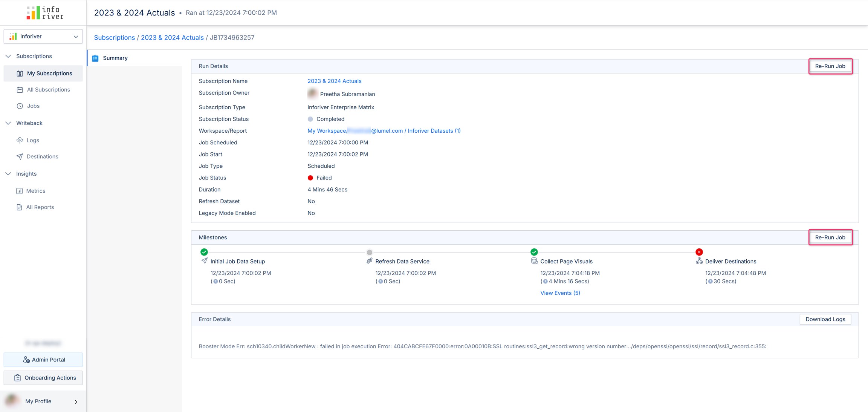Screen dimensions: 868x412
Task: Click the Metrics chart icon in sidebar
Action: 20,191
